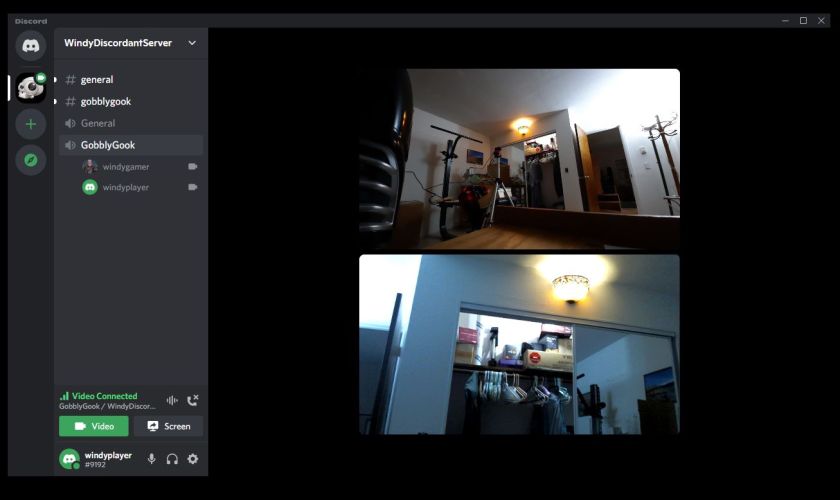Open the general text channel
Image resolution: width=840 pixels, height=500 pixels.
pyautogui.click(x=97, y=80)
